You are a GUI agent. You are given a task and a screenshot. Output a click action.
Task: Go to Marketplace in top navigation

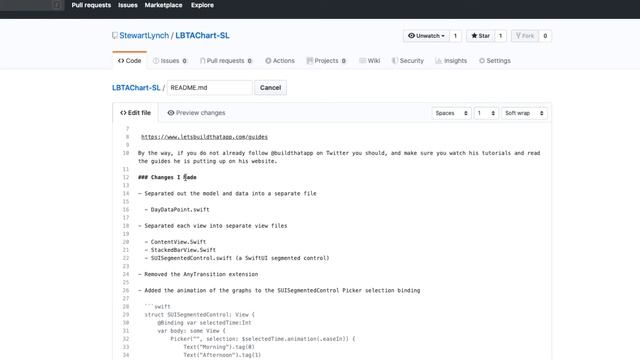pyautogui.click(x=163, y=5)
